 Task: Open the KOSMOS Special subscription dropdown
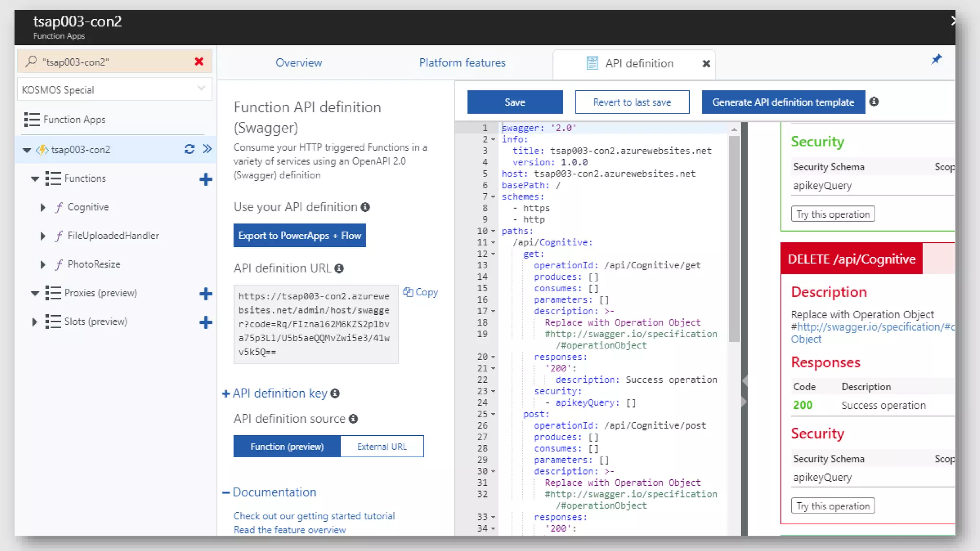point(114,89)
